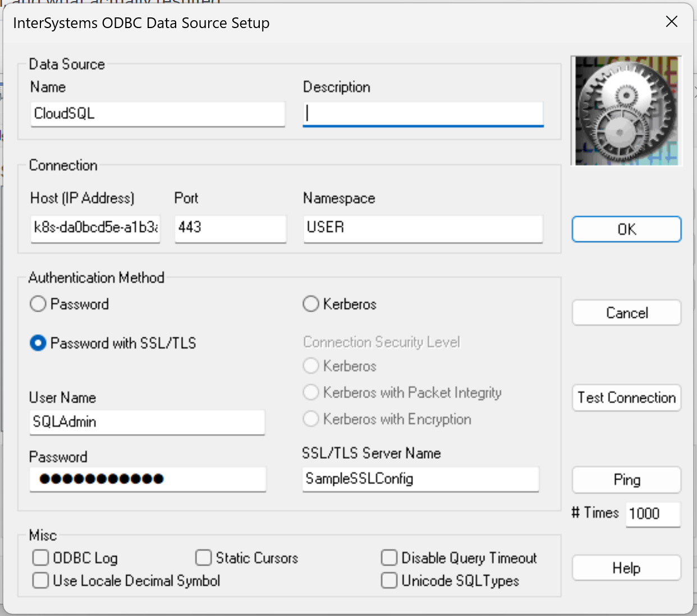
Task: Click the gears logo image
Action: pos(626,111)
